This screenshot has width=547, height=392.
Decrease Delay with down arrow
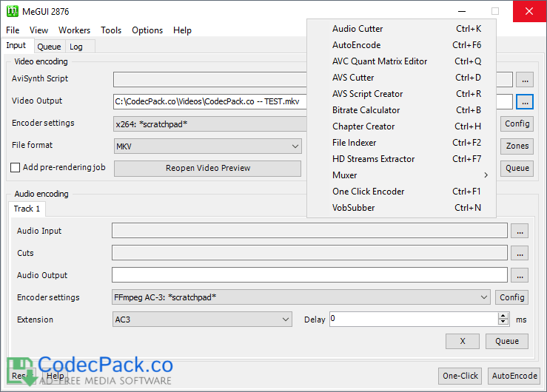click(503, 322)
